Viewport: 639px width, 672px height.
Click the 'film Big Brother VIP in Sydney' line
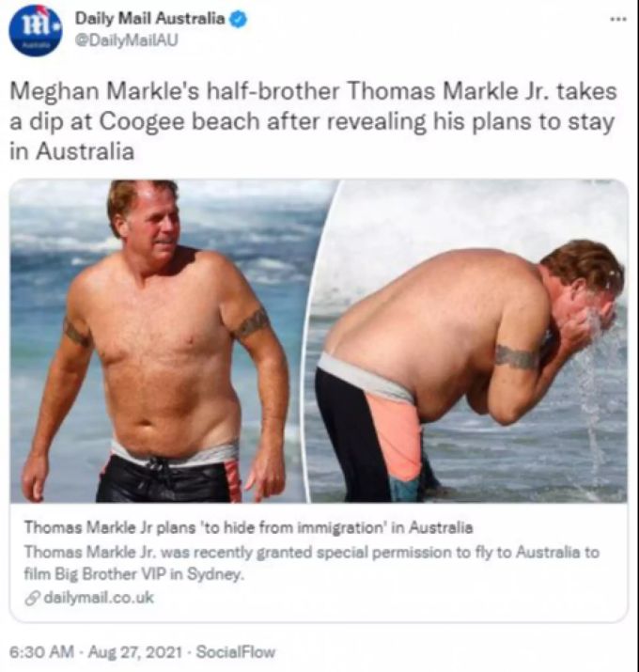[134, 574]
